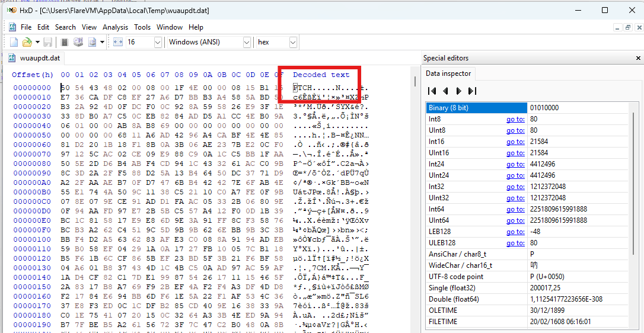Click the Open disk toolbar icon
The image size is (644, 333).
78,42
